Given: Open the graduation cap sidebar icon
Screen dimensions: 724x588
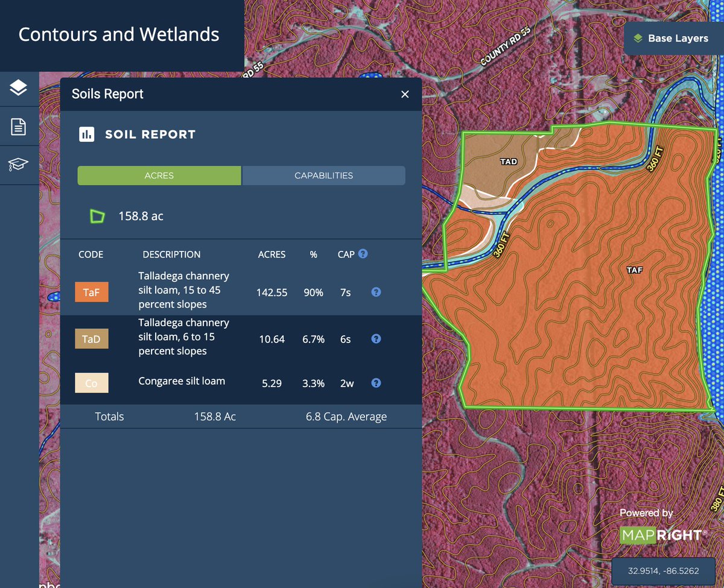Looking at the screenshot, I should 19,165.
